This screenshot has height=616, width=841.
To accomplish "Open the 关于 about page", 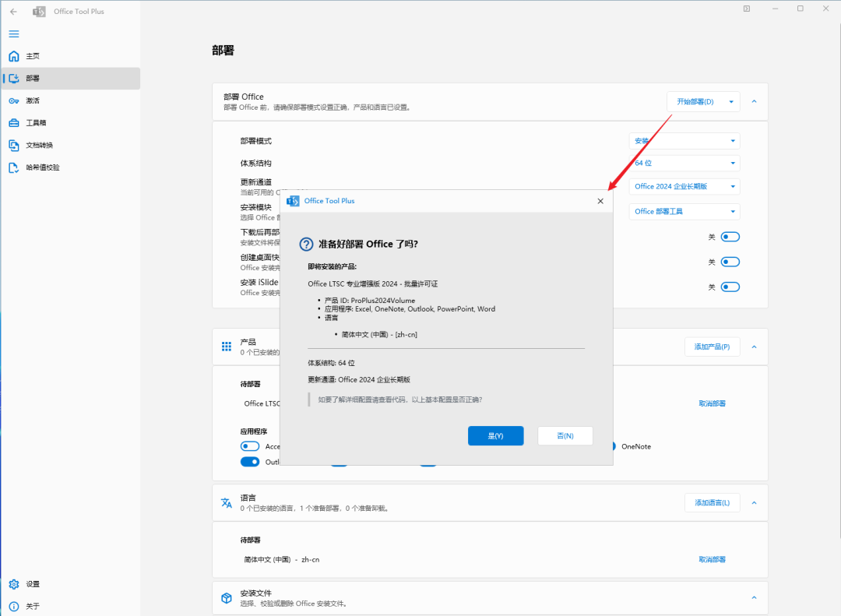I will click(32, 606).
